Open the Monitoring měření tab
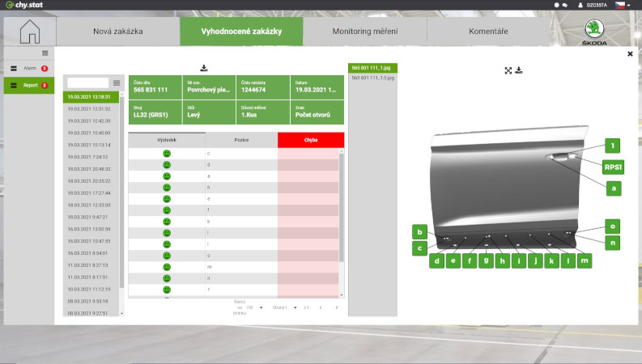642x364 pixels. (365, 32)
